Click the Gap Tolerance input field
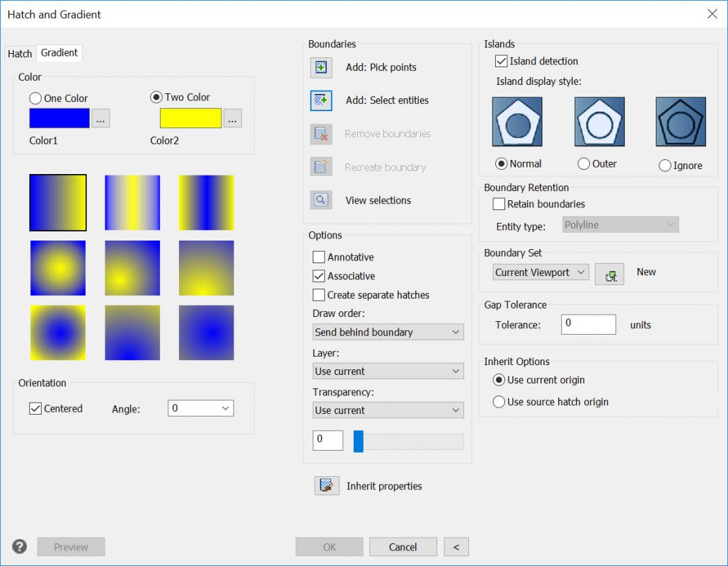 588,324
